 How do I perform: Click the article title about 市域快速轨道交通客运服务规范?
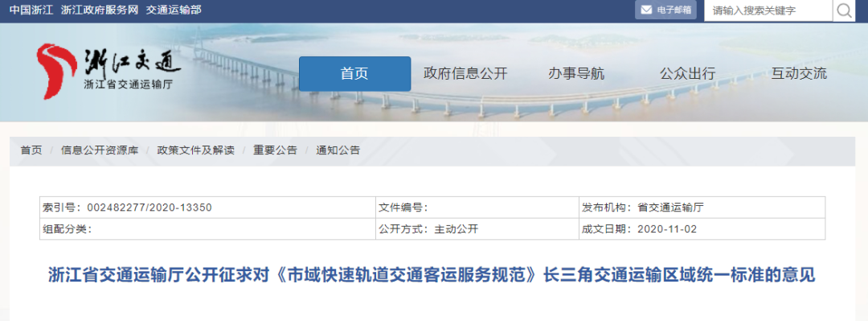(432, 275)
